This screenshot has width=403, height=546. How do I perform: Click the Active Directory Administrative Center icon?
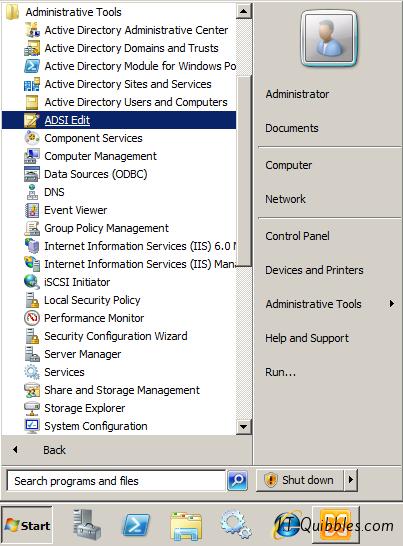[32, 30]
